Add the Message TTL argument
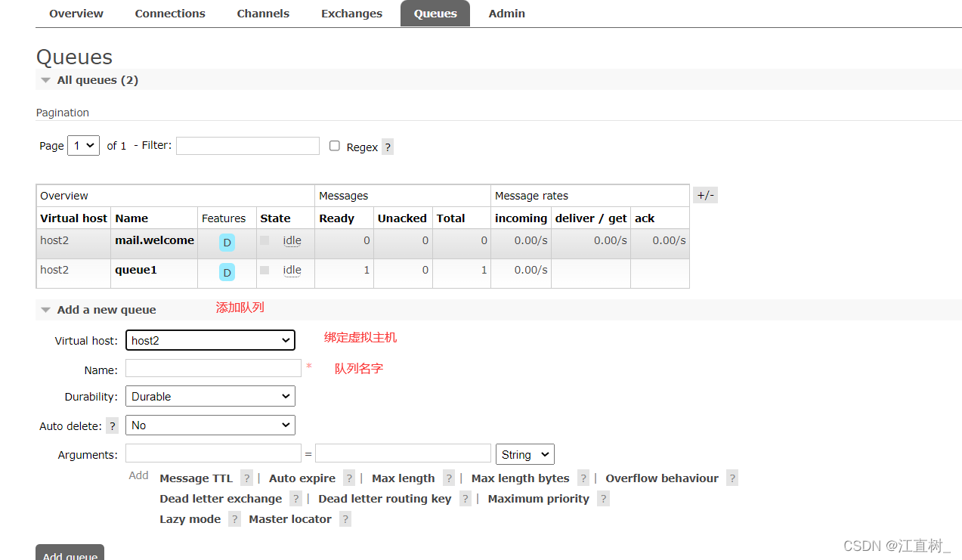The width and height of the screenshot is (962, 560). (x=196, y=478)
